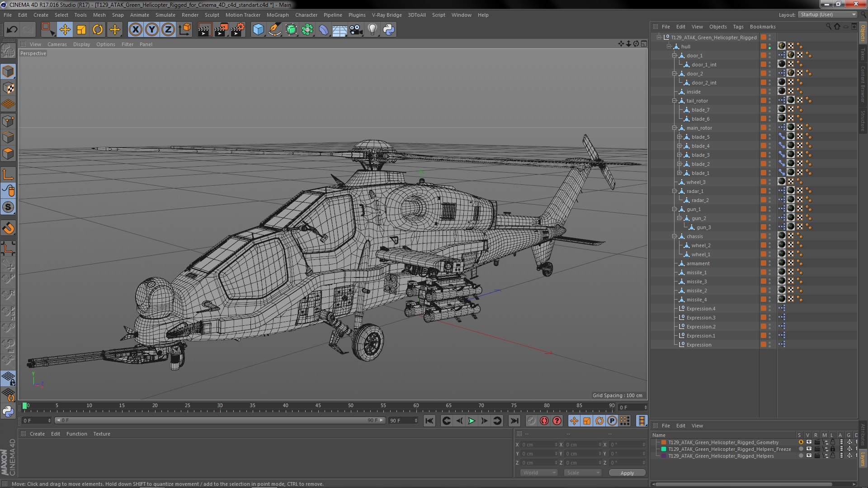The height and width of the screenshot is (488, 868).
Task: Open viewport Cameras menu
Action: (57, 44)
